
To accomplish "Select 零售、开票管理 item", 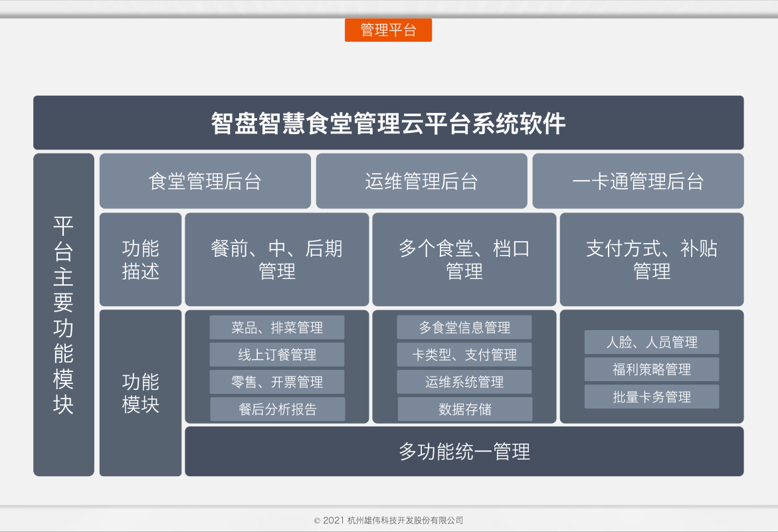I will click(x=277, y=381).
